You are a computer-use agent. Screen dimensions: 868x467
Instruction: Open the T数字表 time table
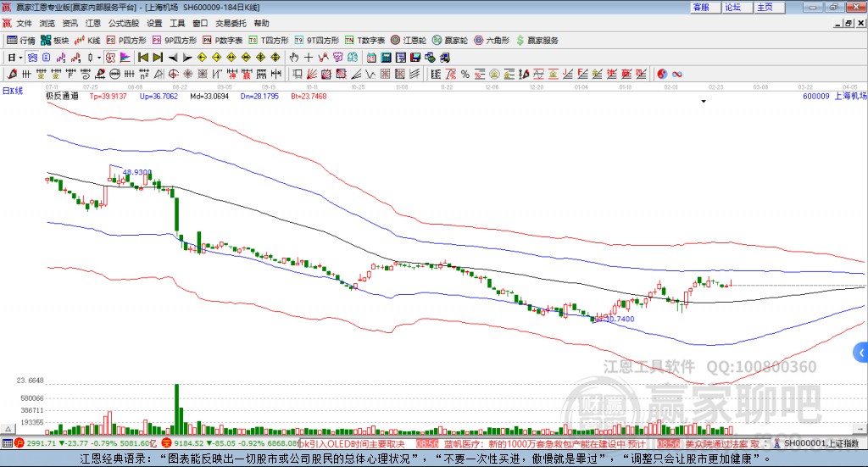click(364, 41)
